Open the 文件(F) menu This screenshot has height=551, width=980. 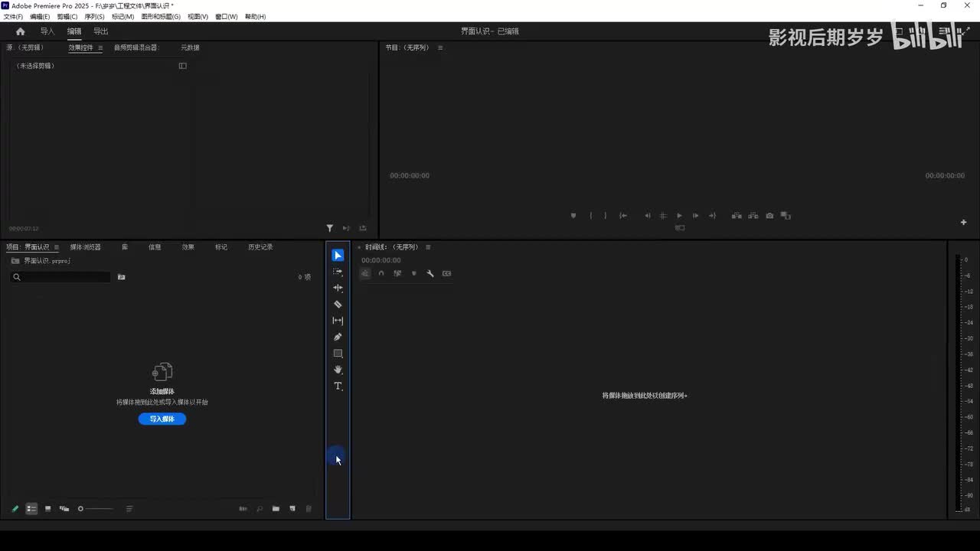[x=13, y=17]
